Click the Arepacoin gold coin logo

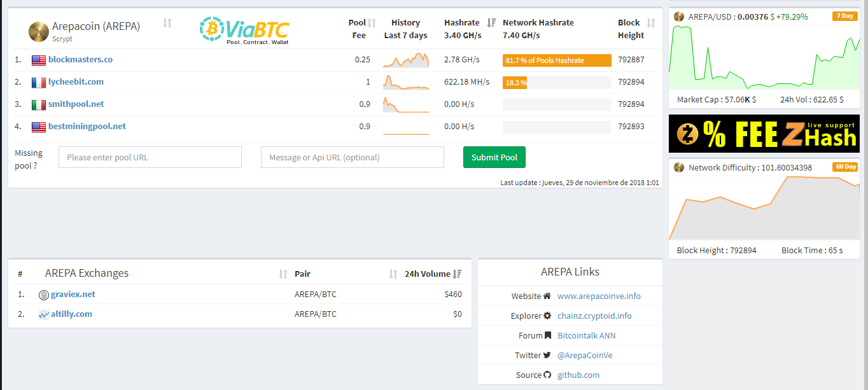point(39,31)
